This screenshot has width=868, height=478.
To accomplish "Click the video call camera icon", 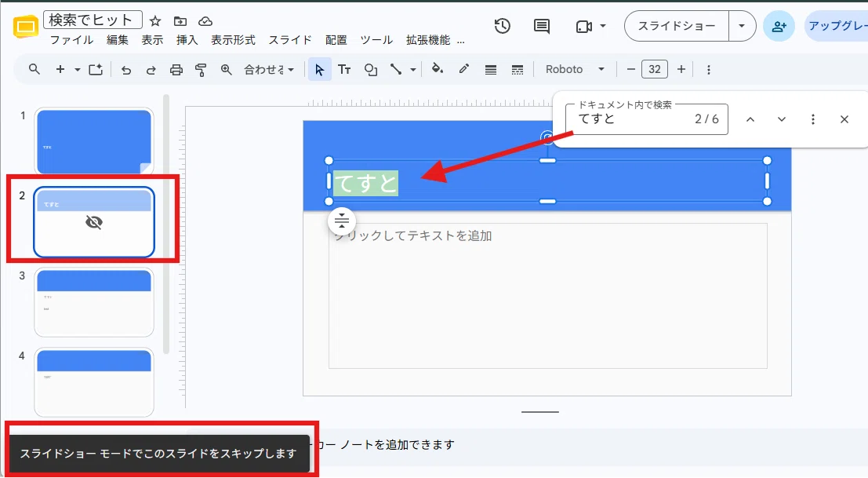I will 584,26.
